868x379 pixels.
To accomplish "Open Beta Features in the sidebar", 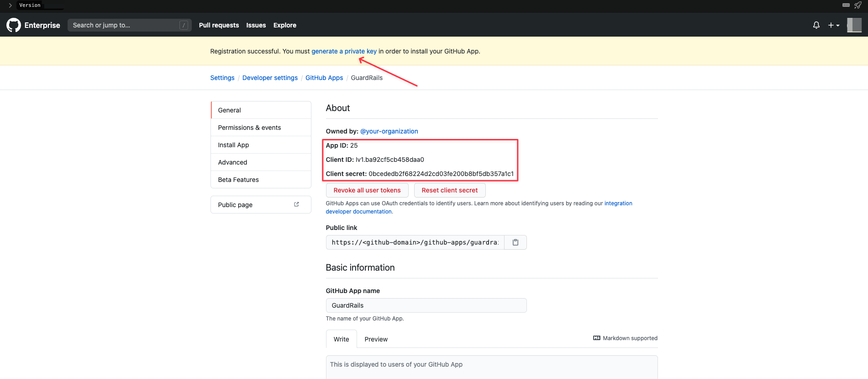I will coord(261,180).
